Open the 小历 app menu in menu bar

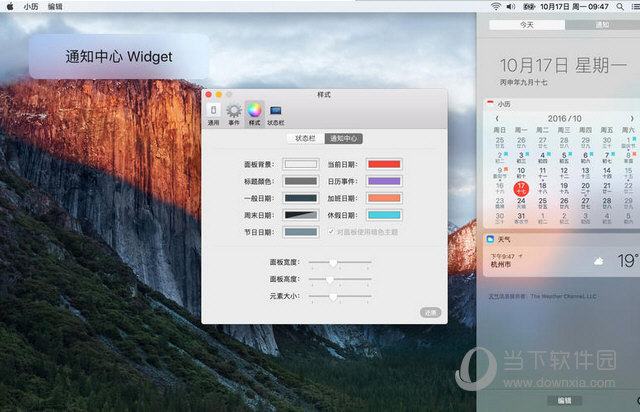(x=31, y=7)
